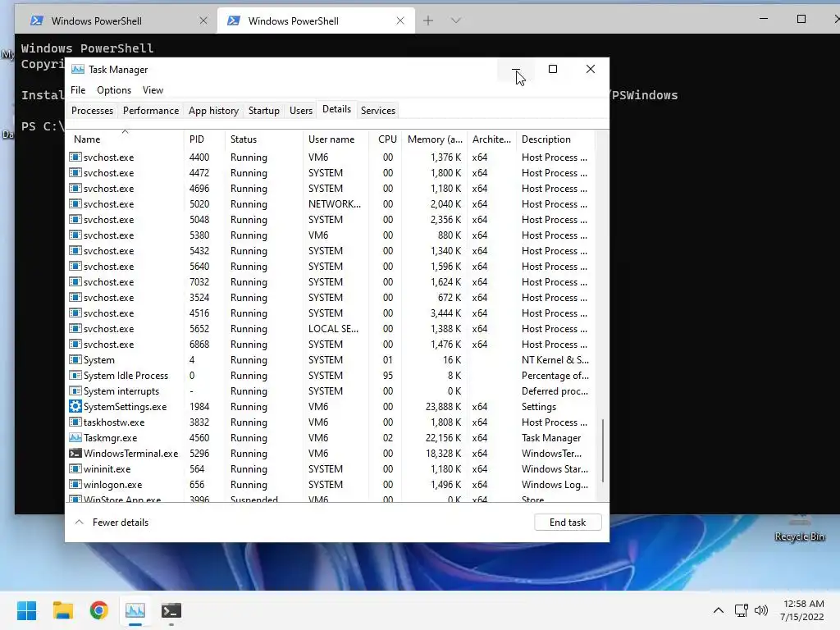Screen dimensions: 840x630
Task: Select 23,888 K memory value
Action: point(443,407)
